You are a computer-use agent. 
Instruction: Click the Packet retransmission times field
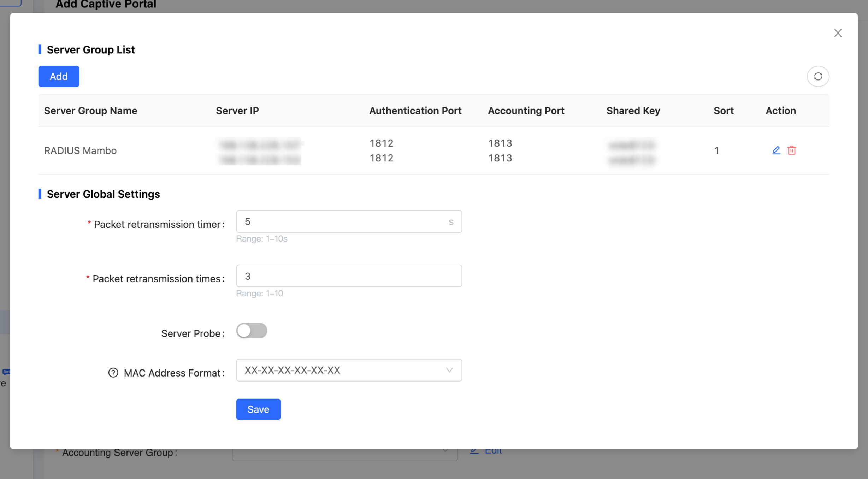pos(348,276)
